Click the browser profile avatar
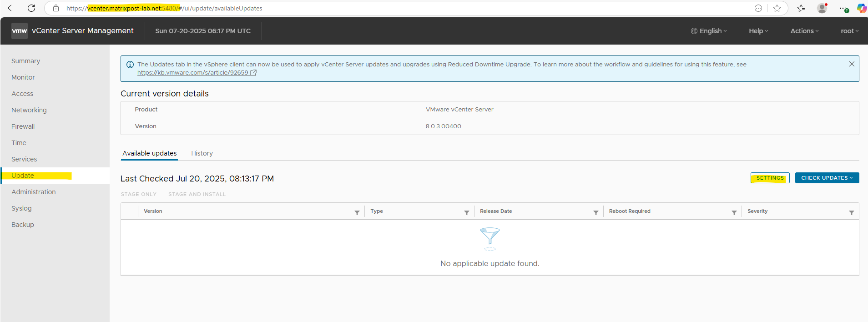 pyautogui.click(x=822, y=8)
